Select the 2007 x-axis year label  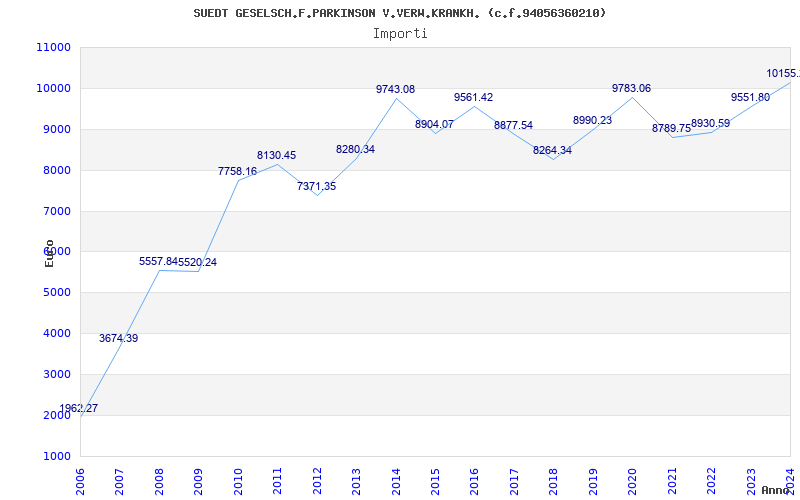pos(119,481)
